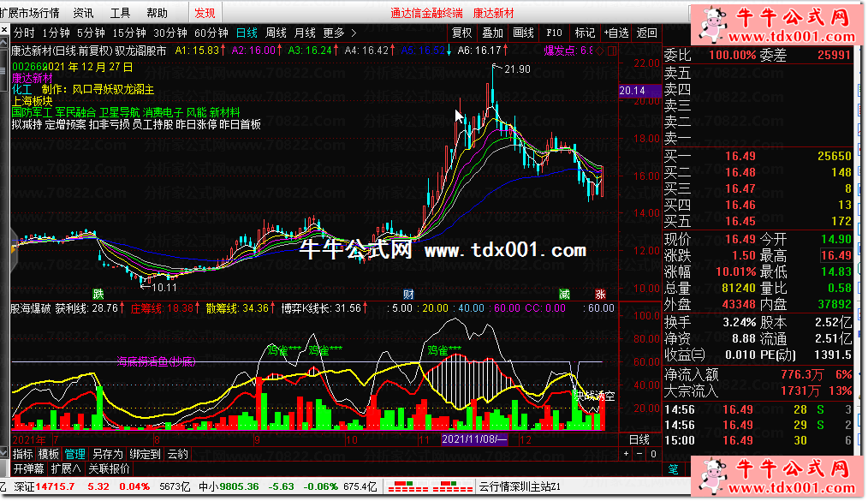Click the 买一 price 16.49 row
The width and height of the screenshot is (868, 501).
point(758,156)
